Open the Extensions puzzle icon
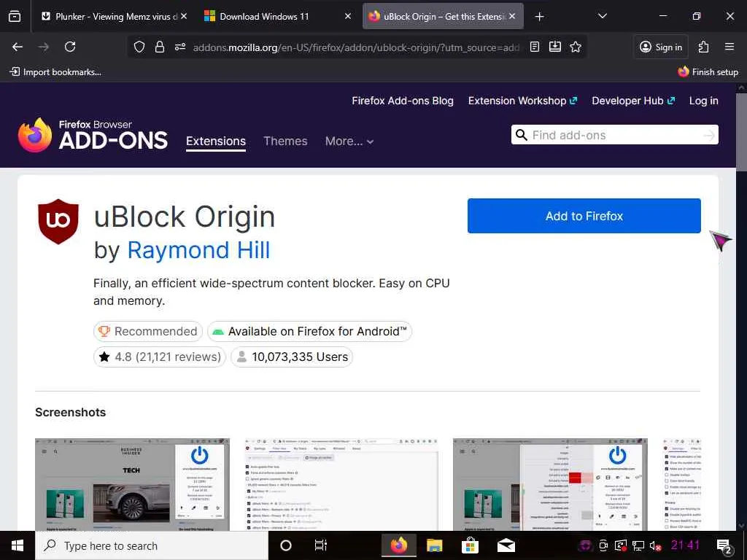This screenshot has height=560, width=747. coord(704,47)
